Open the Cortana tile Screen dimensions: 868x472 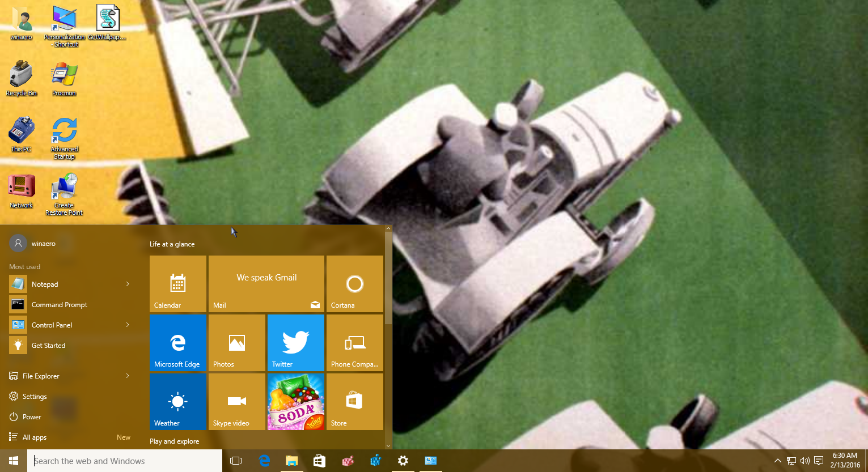[x=354, y=283]
